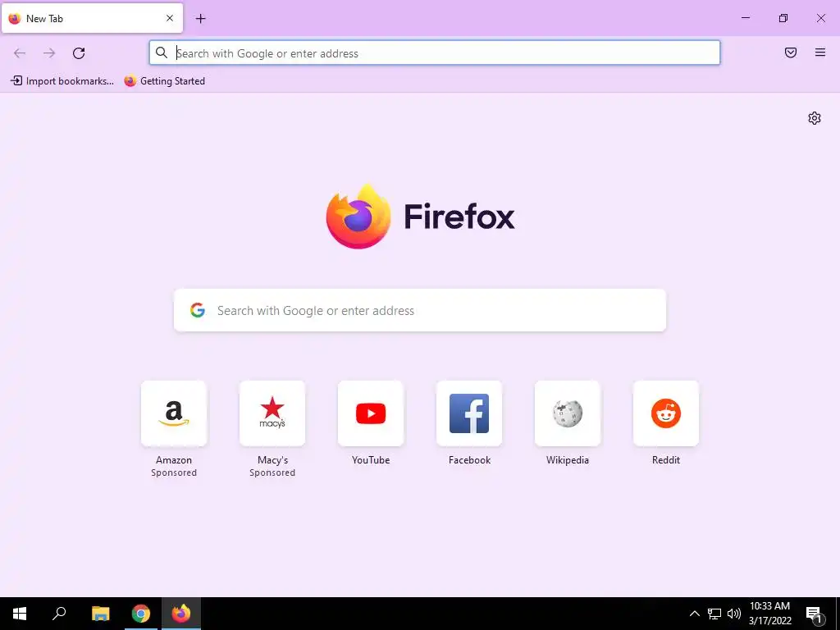Close the New Tab tab
Screen dimensions: 840x630
170,18
